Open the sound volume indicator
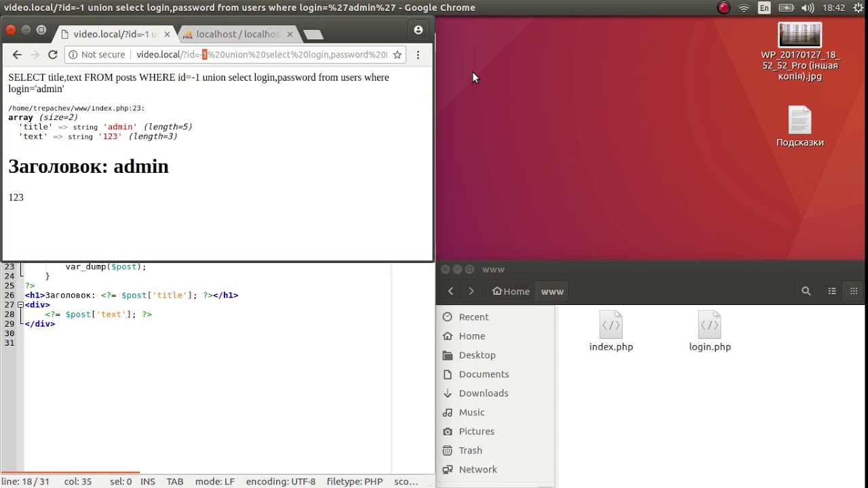 coord(808,8)
